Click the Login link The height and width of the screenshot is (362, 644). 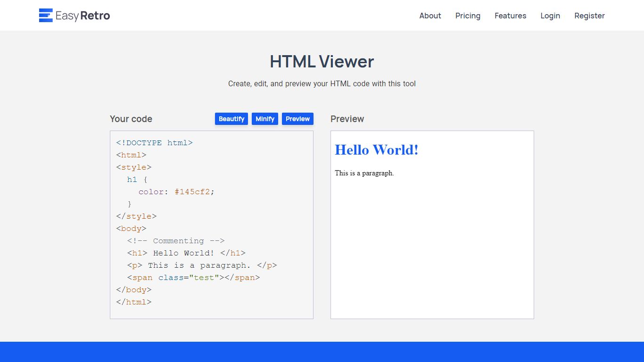550,16
